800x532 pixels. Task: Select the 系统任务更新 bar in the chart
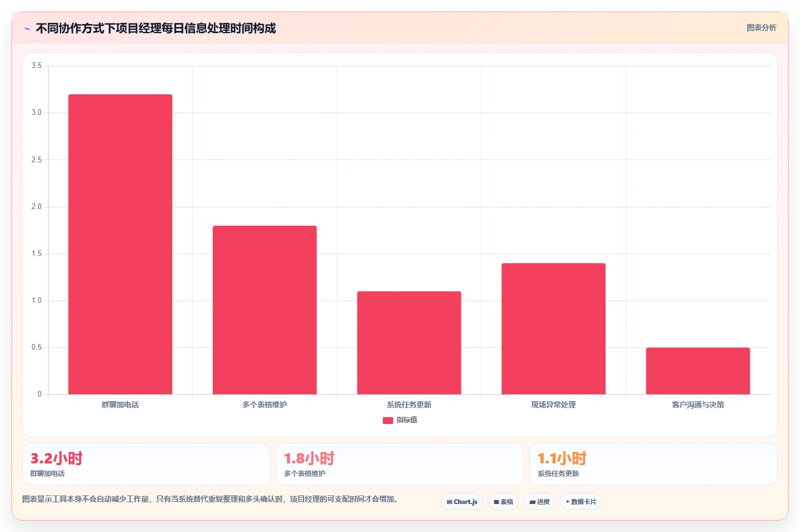coord(409,343)
